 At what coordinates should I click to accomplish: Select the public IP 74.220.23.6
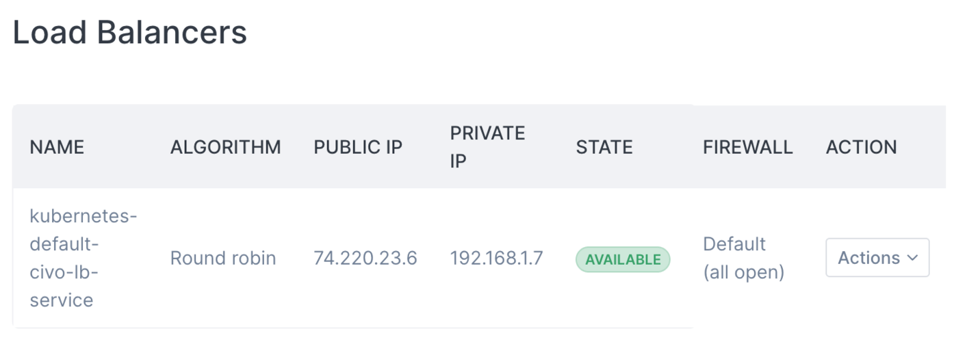(365, 258)
